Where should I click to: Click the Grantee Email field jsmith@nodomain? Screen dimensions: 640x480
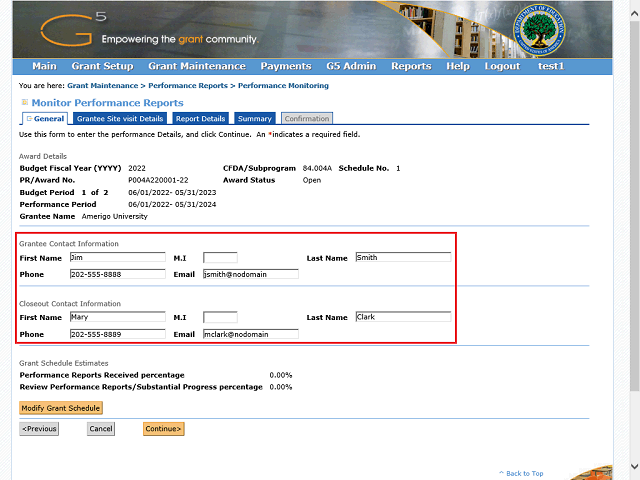[251, 274]
